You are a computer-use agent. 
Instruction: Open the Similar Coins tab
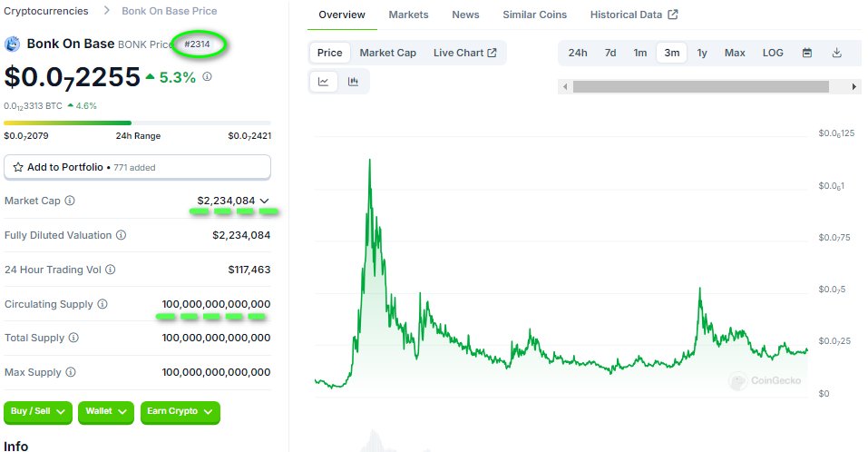535,15
